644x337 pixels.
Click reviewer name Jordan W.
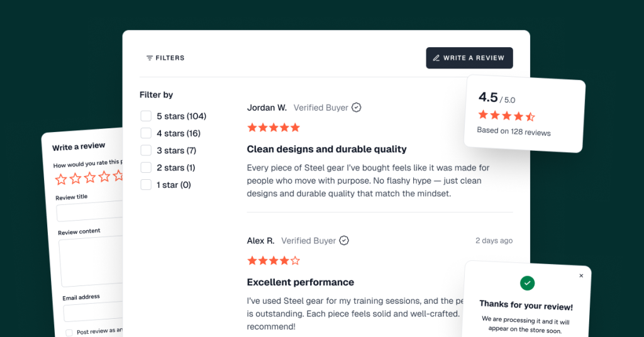(267, 108)
